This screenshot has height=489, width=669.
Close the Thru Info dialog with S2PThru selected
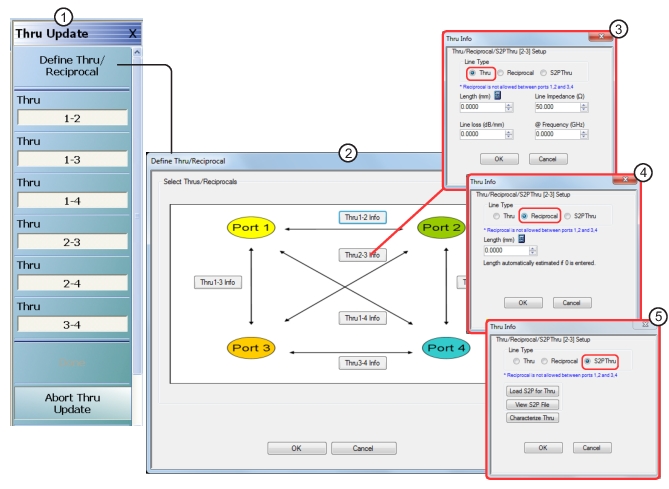click(646, 324)
